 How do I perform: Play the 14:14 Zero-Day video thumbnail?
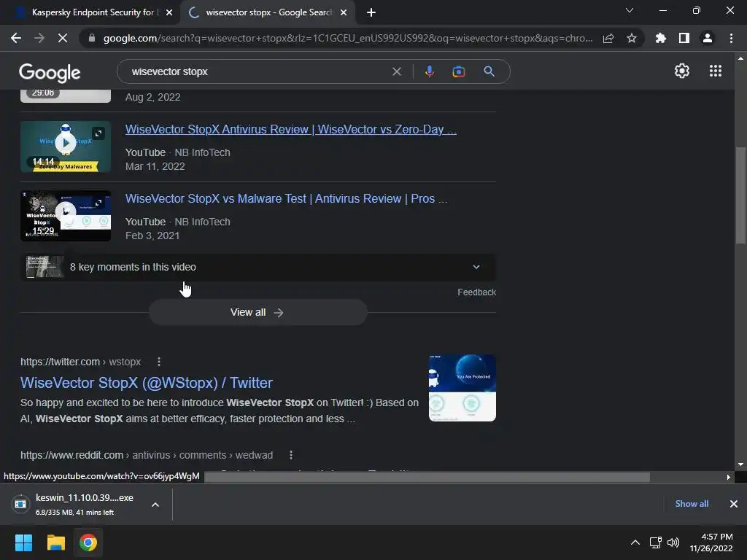click(66, 147)
